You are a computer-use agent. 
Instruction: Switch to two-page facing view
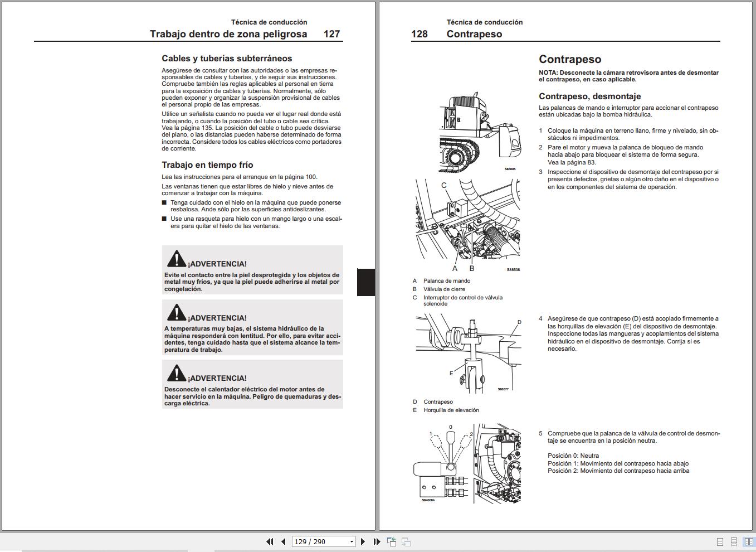[x=748, y=542]
